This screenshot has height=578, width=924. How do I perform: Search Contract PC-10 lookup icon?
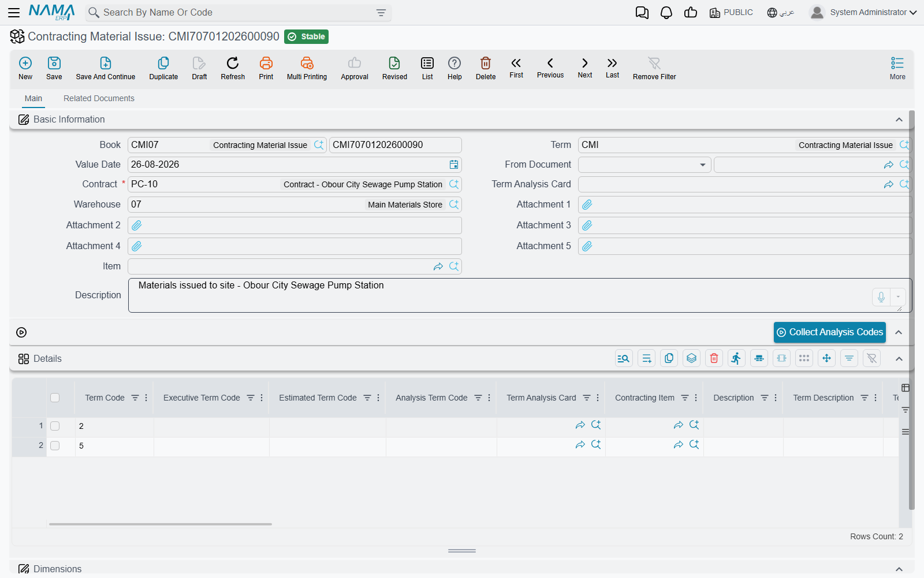pos(454,184)
